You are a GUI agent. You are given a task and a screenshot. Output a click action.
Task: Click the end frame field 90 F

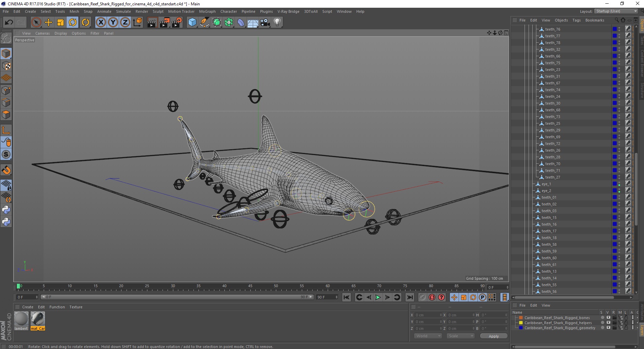click(327, 297)
